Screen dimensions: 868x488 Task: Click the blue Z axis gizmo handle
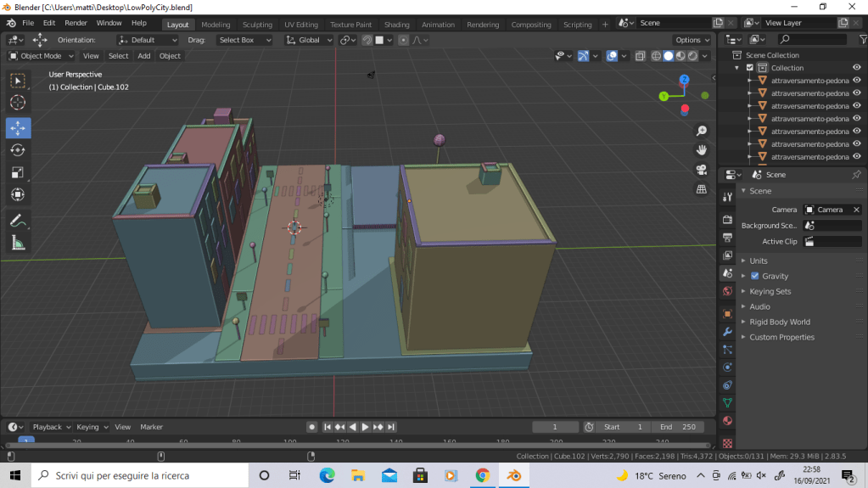684,80
